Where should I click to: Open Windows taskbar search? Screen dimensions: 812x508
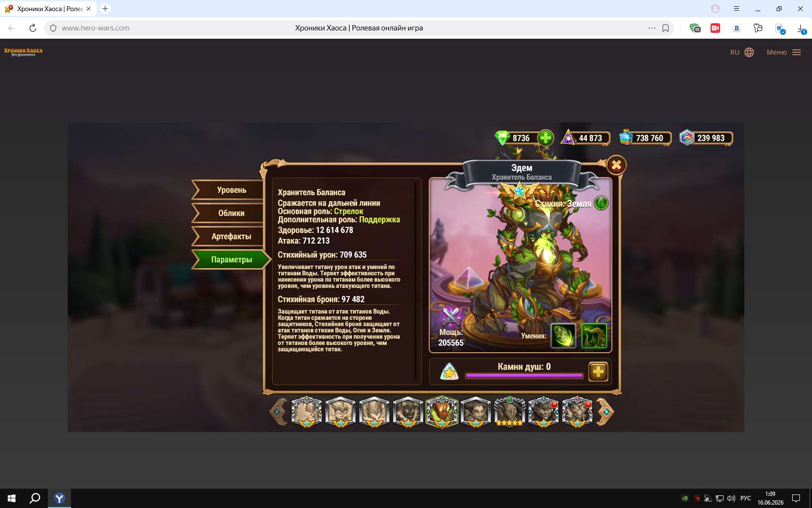[35, 498]
